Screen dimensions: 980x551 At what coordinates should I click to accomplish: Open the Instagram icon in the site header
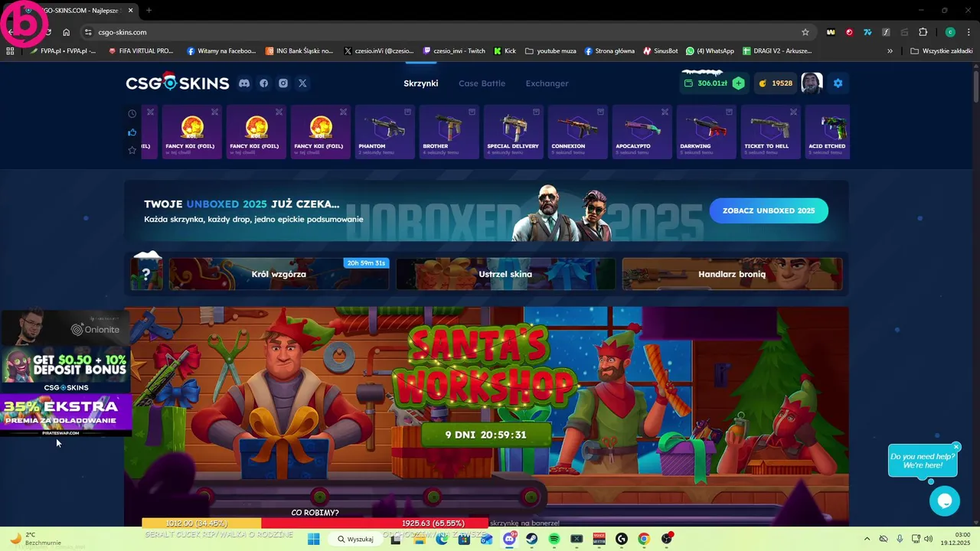[283, 83]
